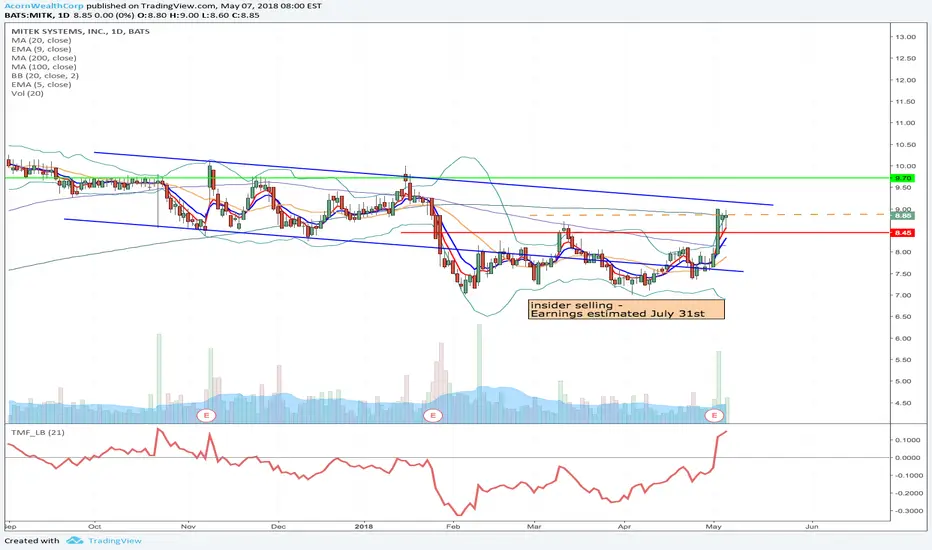Select the Vol (20) indicator label
932x550 pixels.
tap(27, 93)
